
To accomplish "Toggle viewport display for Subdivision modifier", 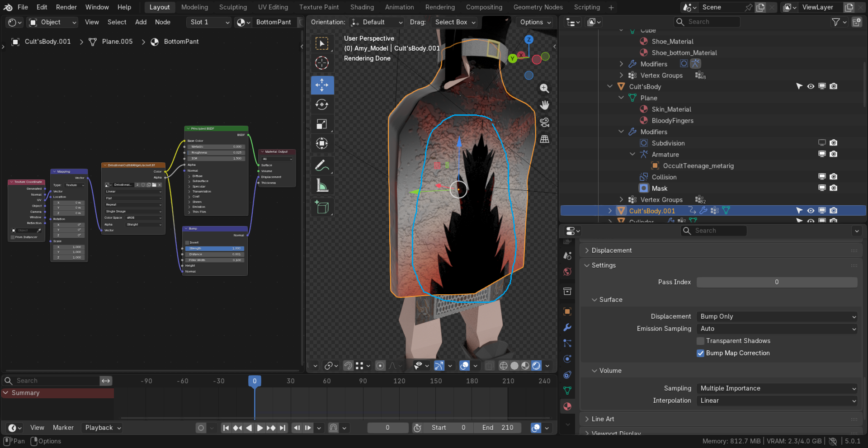I will coord(822,143).
